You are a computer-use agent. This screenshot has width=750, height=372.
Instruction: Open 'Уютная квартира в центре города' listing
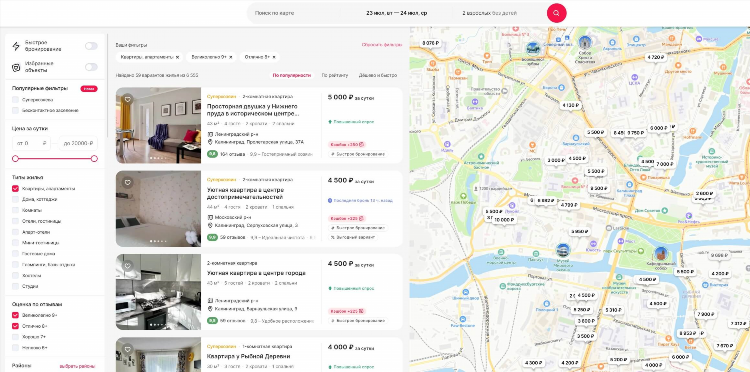256,273
